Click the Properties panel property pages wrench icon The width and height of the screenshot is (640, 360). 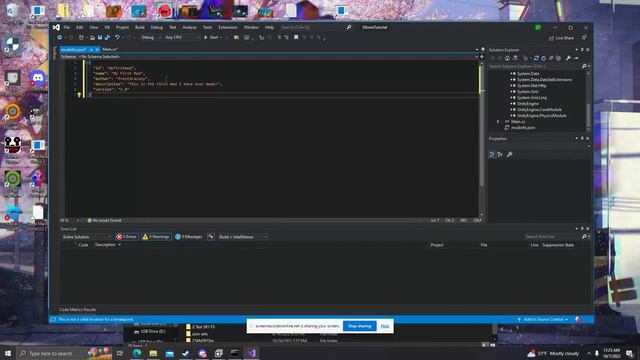tap(509, 155)
